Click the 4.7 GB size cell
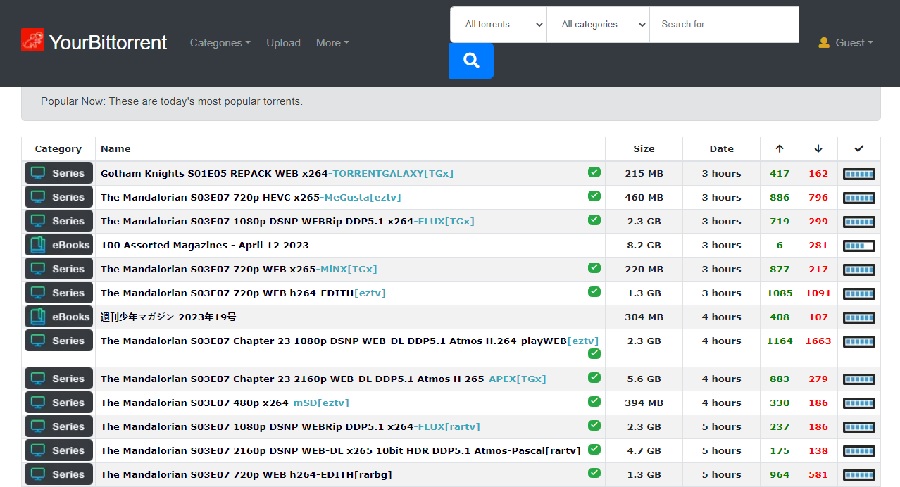Viewport: 900px width, 487px height. click(644, 451)
